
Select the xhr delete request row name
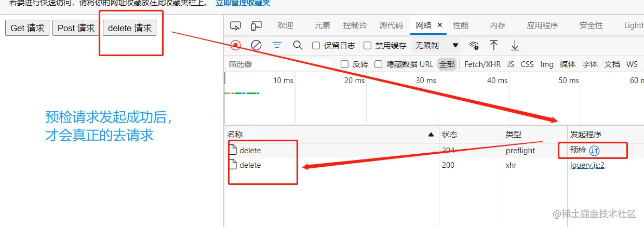tap(250, 165)
